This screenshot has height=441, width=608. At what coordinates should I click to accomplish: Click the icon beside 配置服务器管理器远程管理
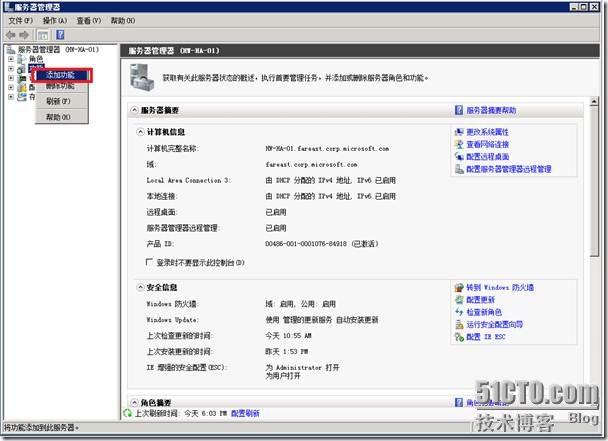click(x=459, y=169)
